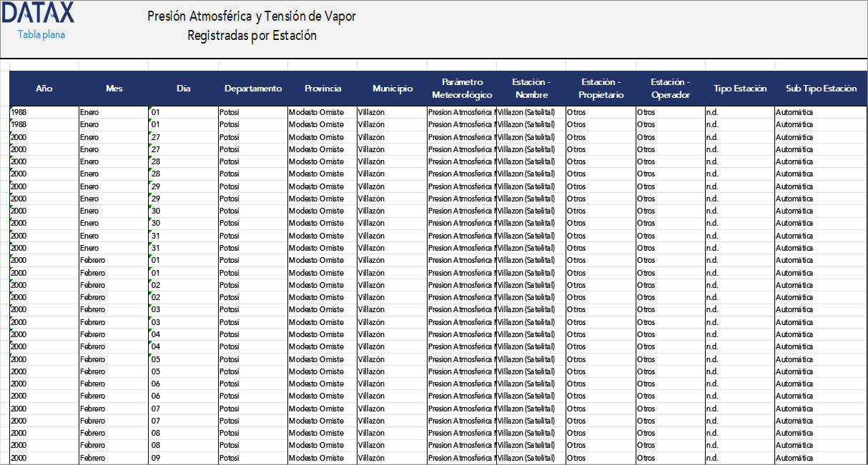
Task: Select the Provincia column header
Action: (322, 89)
